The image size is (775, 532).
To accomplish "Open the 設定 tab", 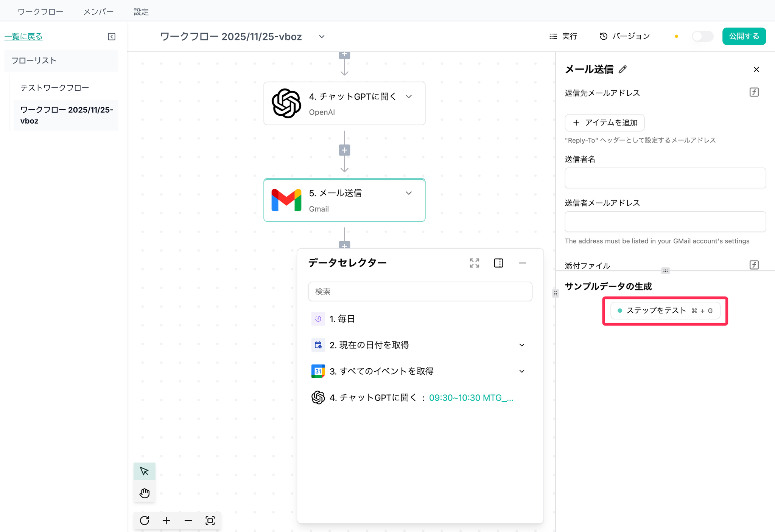I will pyautogui.click(x=141, y=12).
